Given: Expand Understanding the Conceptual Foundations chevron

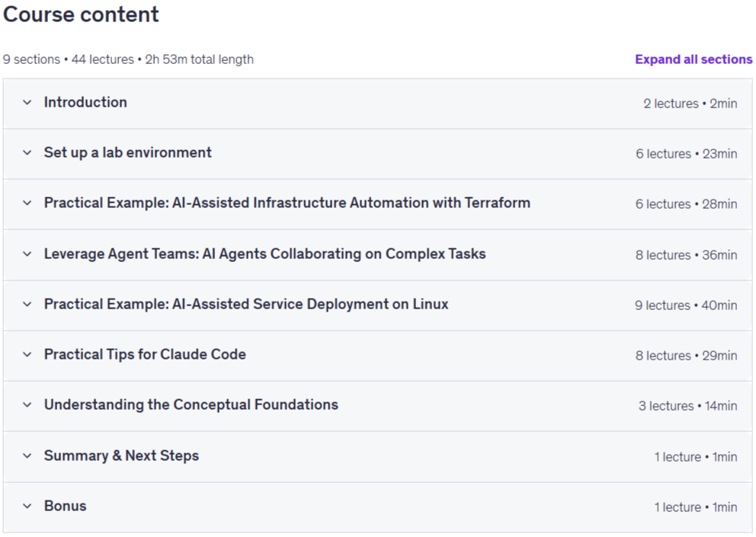Looking at the screenshot, I should pyautogui.click(x=27, y=405).
